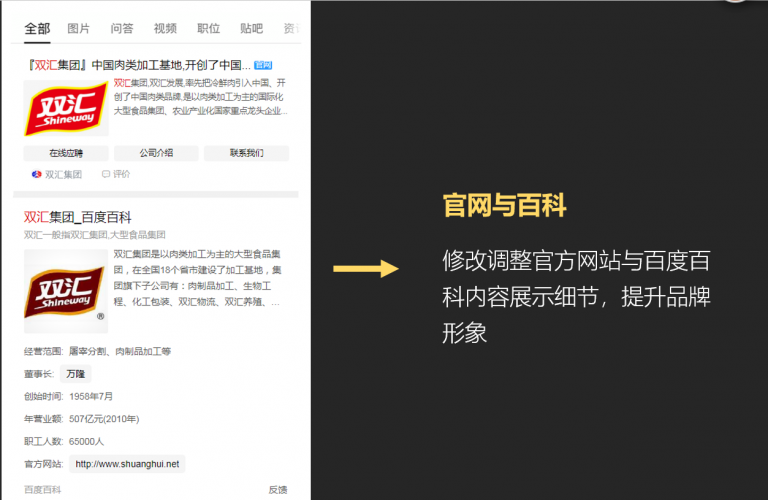Switch to the 视频 tab
768x500 pixels.
click(x=165, y=28)
